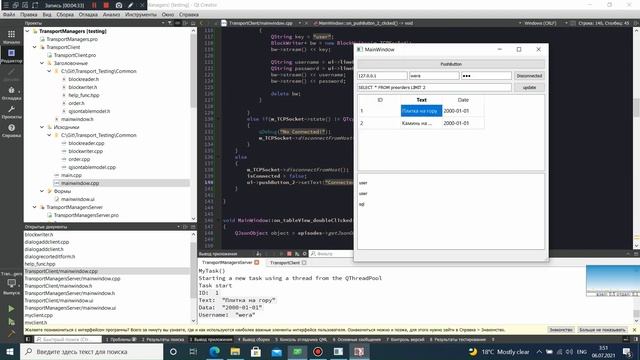Open the Файл menu

9,14
